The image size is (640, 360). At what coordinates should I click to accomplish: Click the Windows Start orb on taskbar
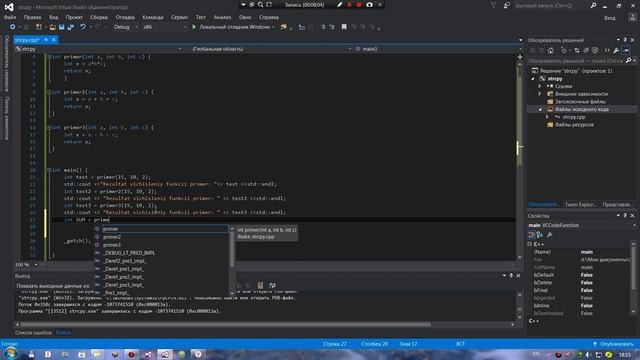click(x=10, y=354)
